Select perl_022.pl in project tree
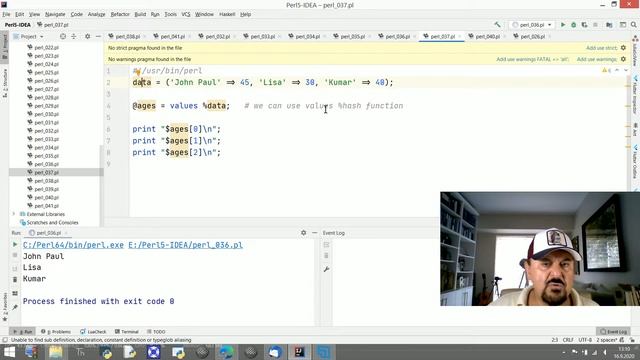 [47, 47]
